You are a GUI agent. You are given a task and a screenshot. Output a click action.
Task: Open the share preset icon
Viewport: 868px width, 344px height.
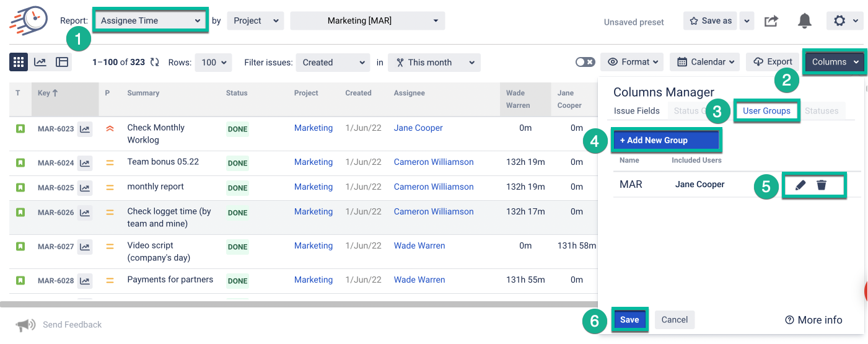tap(771, 21)
